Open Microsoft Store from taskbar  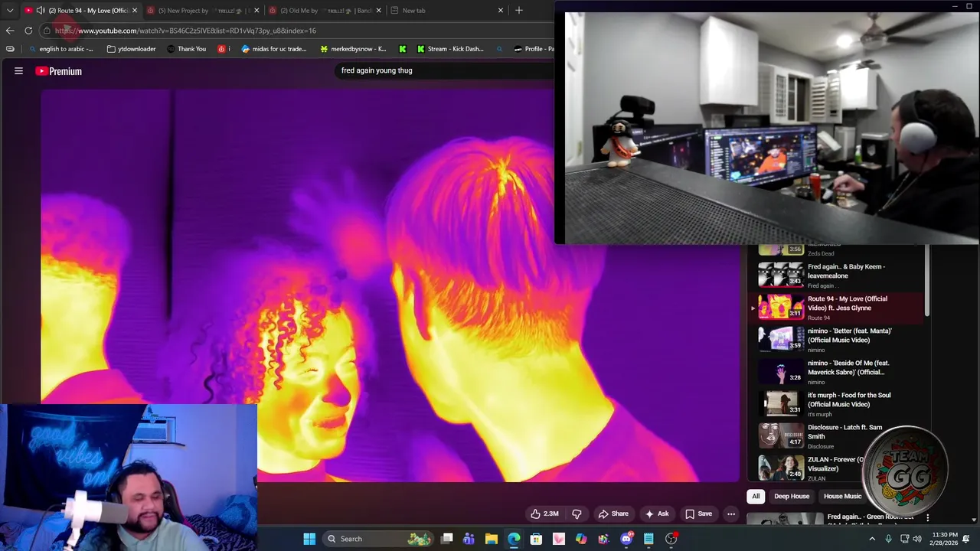click(x=536, y=539)
